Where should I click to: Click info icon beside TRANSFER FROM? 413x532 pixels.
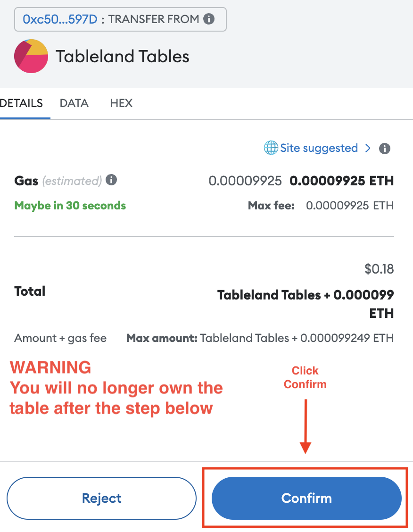[209, 19]
